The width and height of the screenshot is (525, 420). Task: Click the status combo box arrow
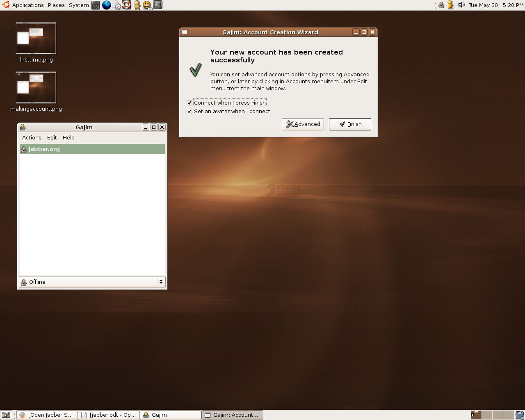tap(161, 282)
